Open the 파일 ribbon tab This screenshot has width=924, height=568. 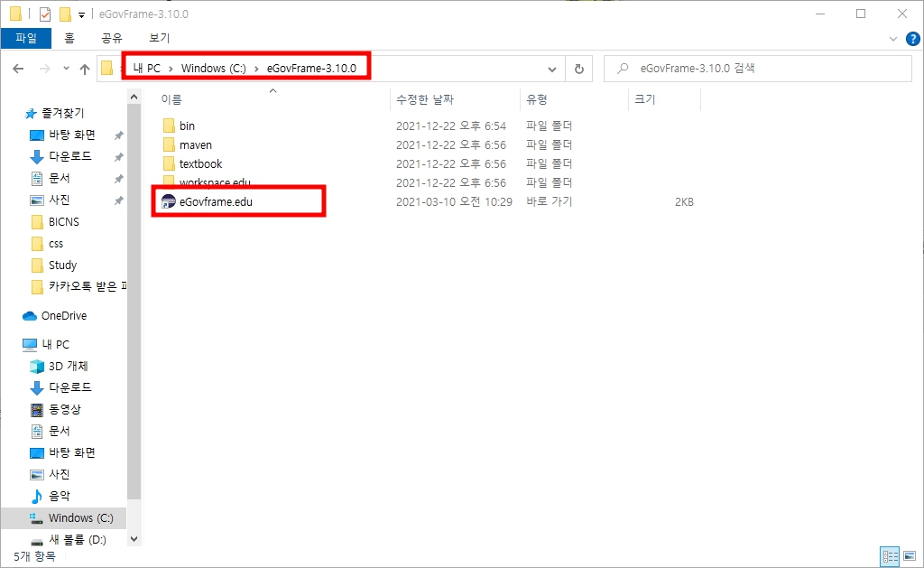(x=26, y=38)
